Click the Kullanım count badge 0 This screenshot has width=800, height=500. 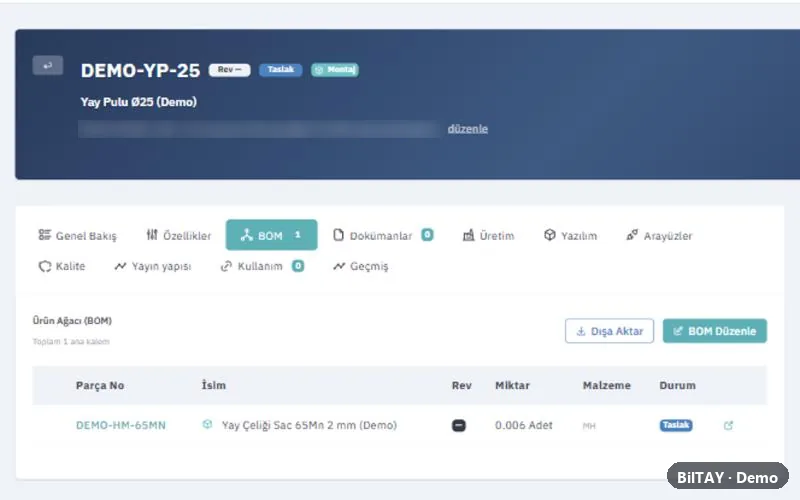click(x=298, y=266)
